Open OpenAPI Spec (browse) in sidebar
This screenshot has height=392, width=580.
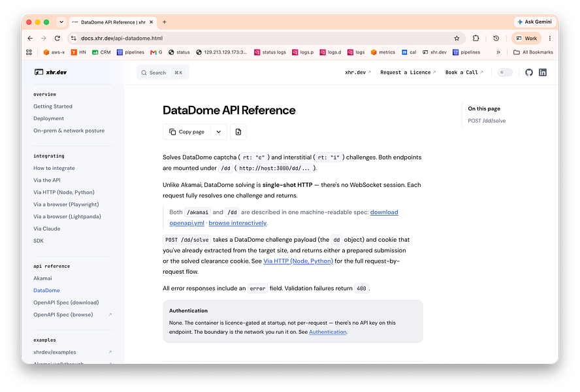(x=72, y=315)
